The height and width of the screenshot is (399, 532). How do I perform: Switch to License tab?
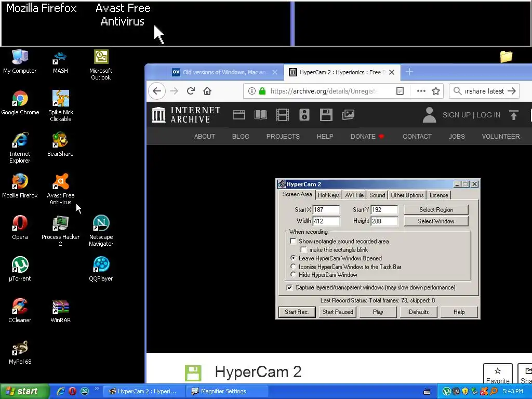click(438, 195)
